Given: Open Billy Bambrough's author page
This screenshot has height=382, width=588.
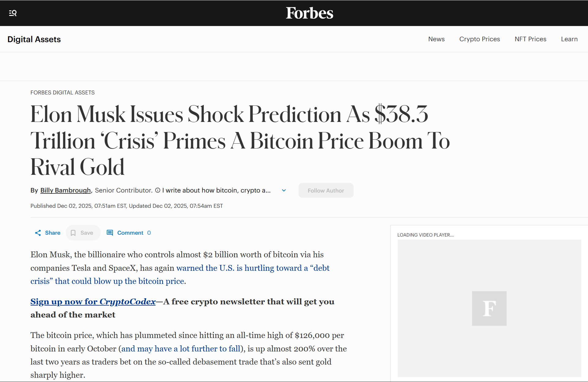Looking at the screenshot, I should point(65,190).
